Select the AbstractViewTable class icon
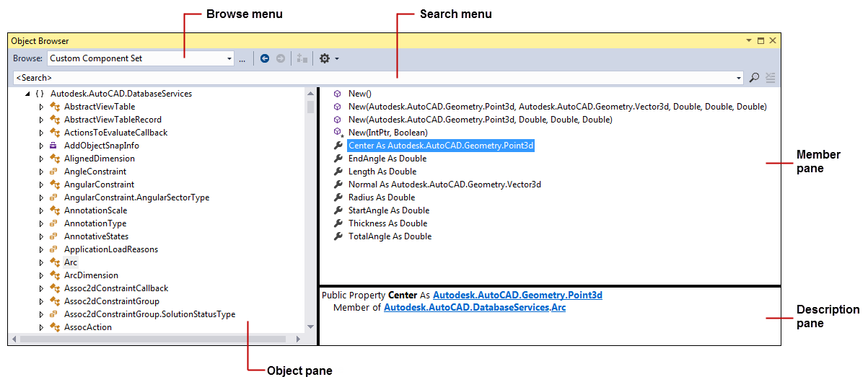This screenshot has width=868, height=382. [x=54, y=107]
